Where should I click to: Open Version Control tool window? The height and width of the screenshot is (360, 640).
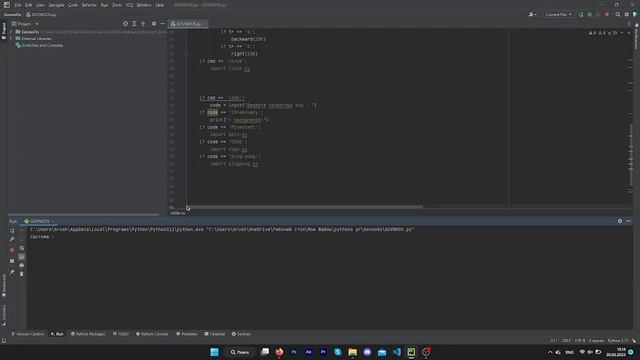click(28, 334)
